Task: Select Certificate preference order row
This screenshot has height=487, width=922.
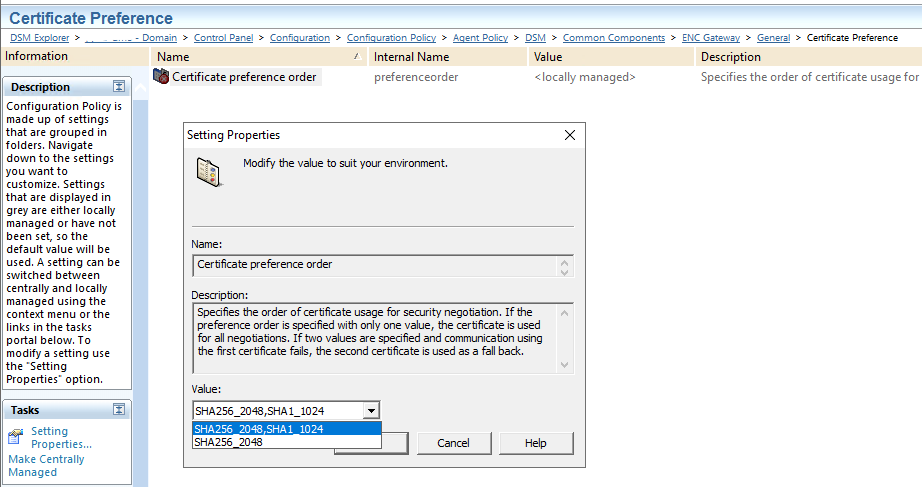Action: coord(244,77)
